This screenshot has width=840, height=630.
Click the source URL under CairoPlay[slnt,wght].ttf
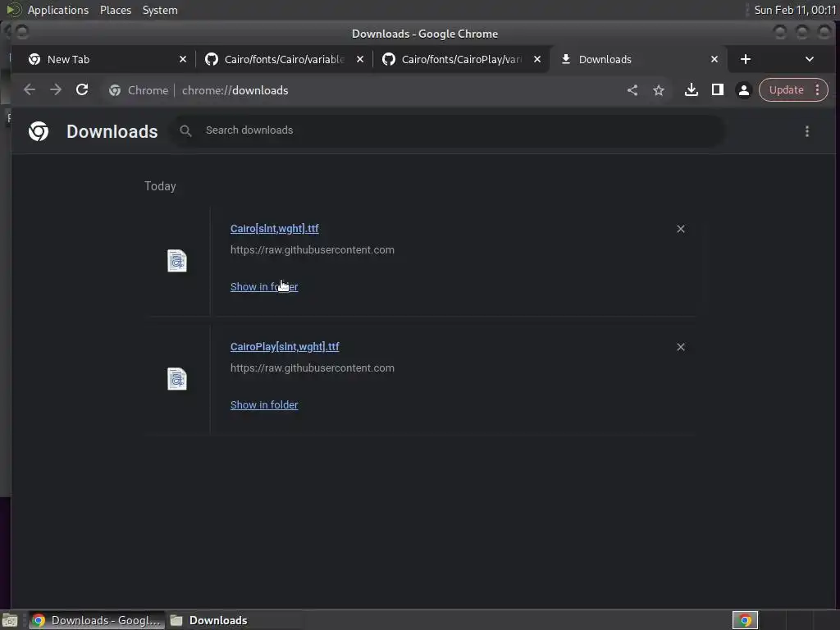313,368
